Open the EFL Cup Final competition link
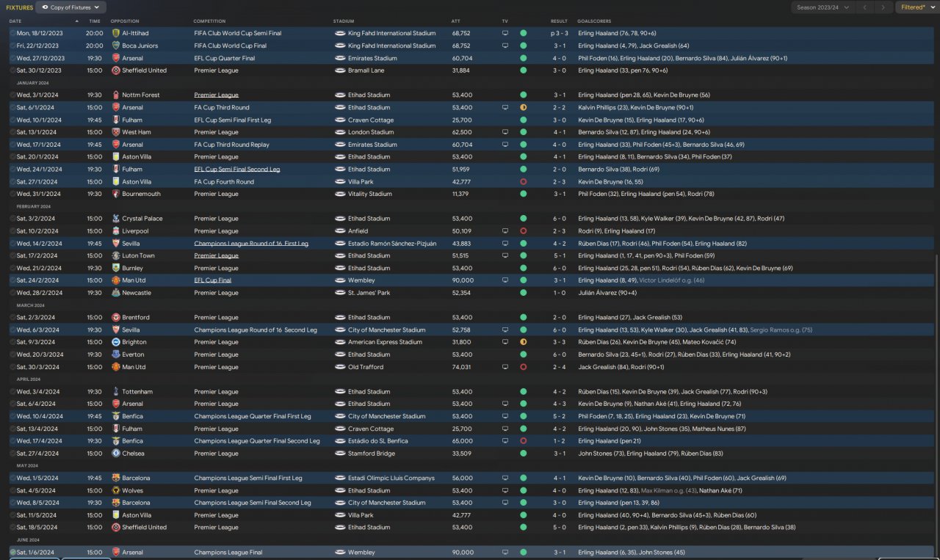The image size is (940, 560). pyautogui.click(x=214, y=280)
